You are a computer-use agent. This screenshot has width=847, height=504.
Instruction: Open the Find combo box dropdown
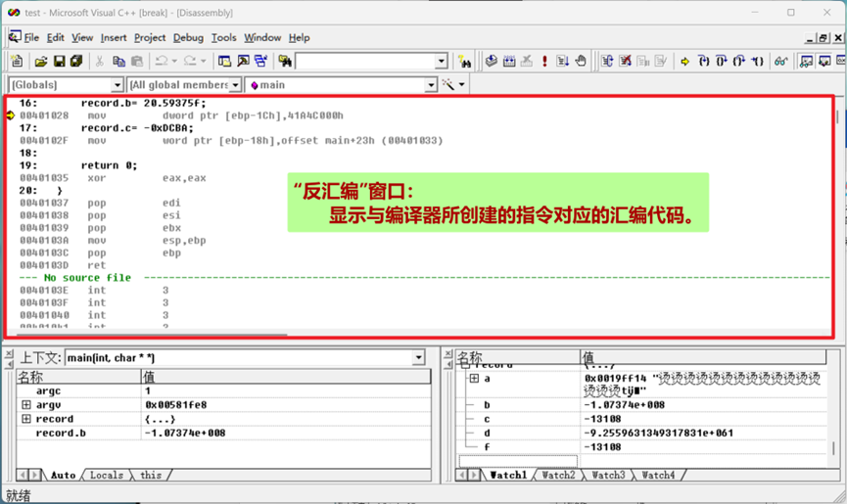(442, 61)
